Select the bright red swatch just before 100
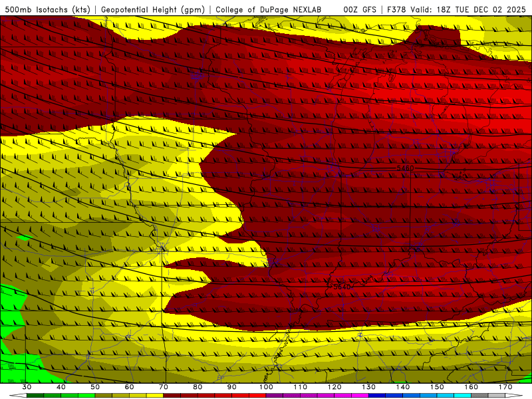Screen dimensions: 532x399 tap(257, 396)
